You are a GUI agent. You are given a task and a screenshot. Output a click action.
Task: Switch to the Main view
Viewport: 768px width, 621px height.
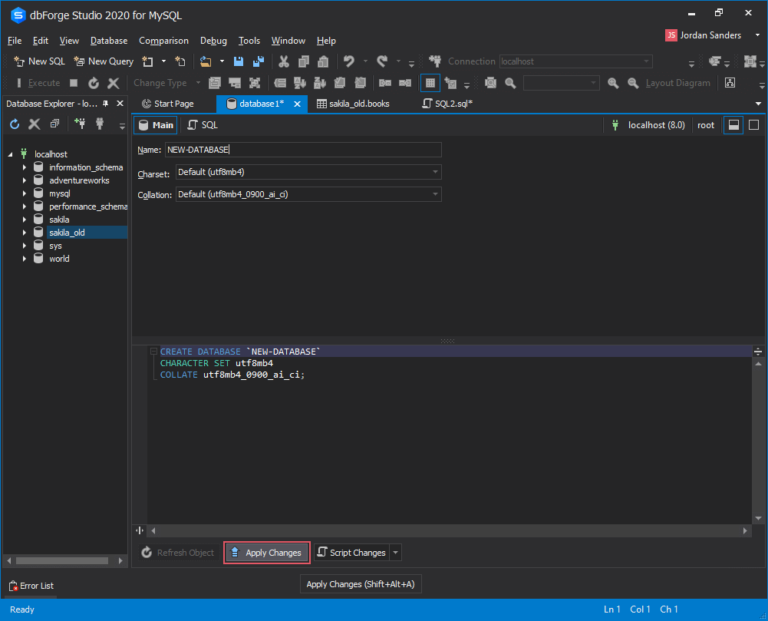coord(156,125)
